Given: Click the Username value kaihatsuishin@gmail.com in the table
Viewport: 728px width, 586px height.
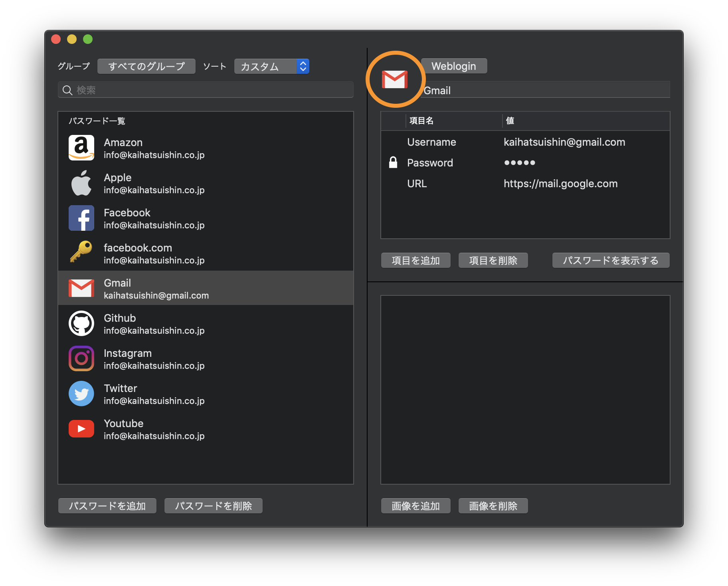Looking at the screenshot, I should [564, 142].
